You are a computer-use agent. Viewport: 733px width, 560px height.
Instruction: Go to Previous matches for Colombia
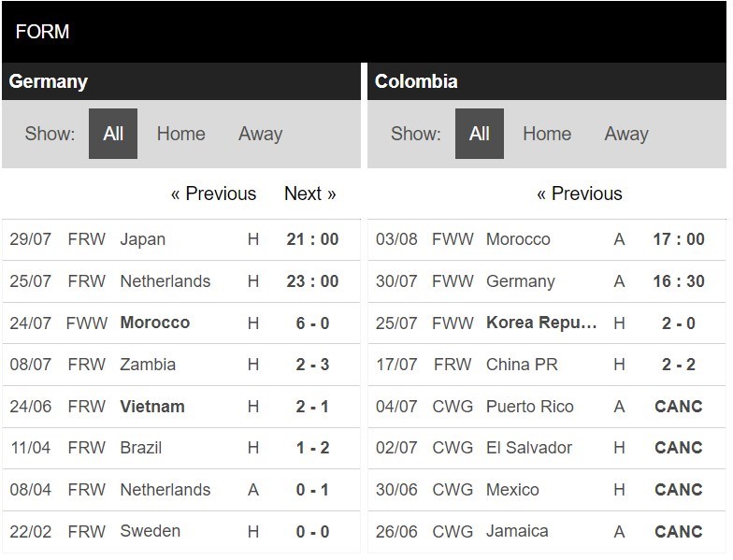[580, 194]
